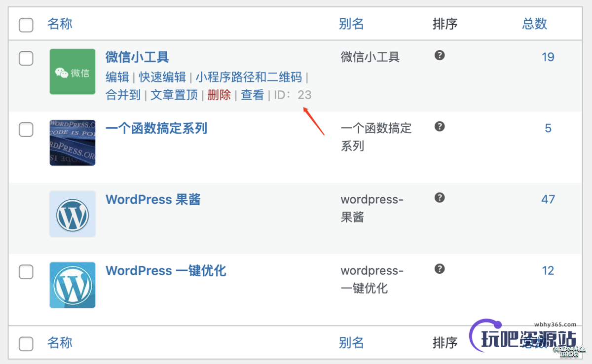Click the 一个函数搞定系列 alias text

click(x=376, y=137)
